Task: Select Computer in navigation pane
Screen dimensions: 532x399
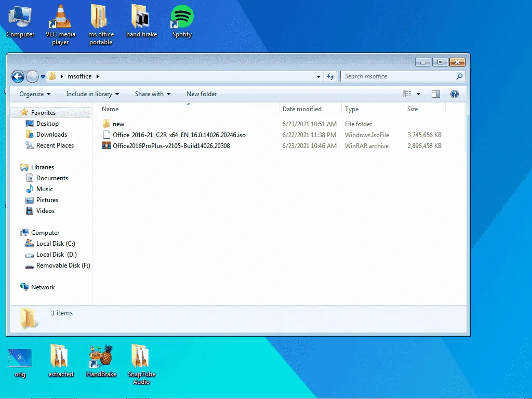Action: click(x=45, y=232)
